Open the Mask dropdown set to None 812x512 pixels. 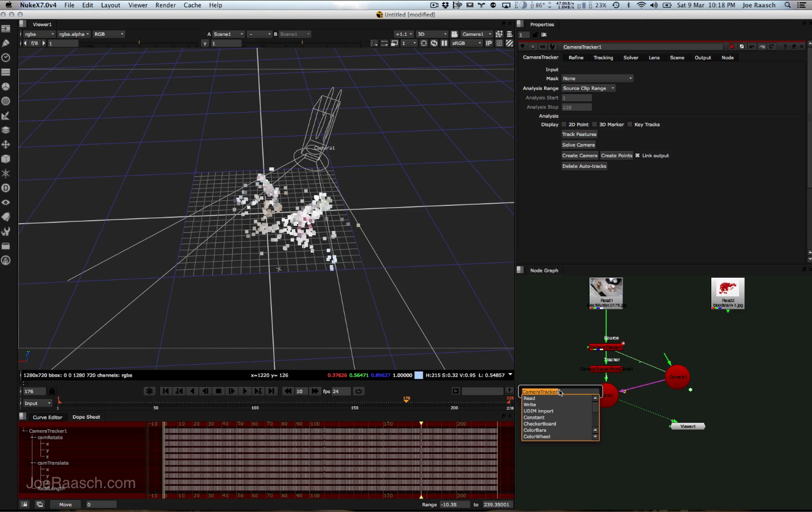pyautogui.click(x=597, y=79)
